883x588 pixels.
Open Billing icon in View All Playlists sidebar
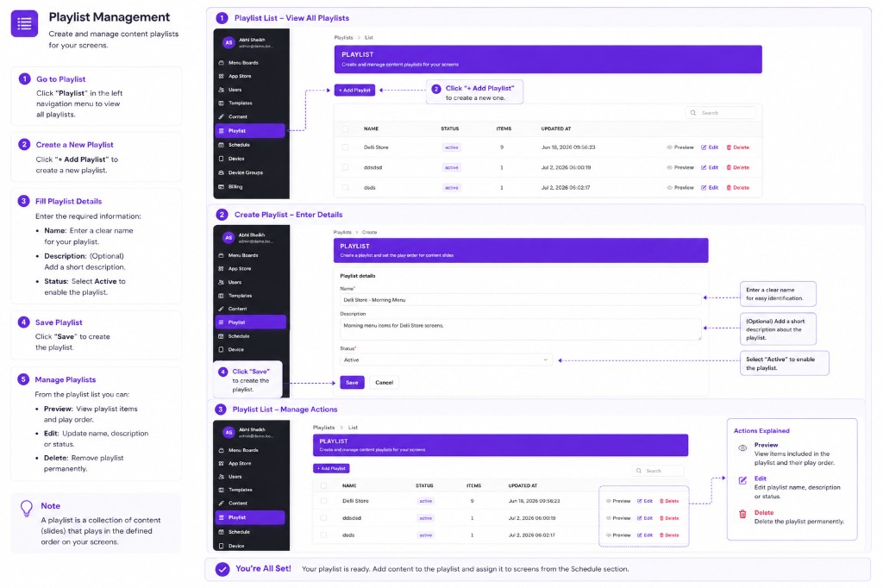coord(222,187)
